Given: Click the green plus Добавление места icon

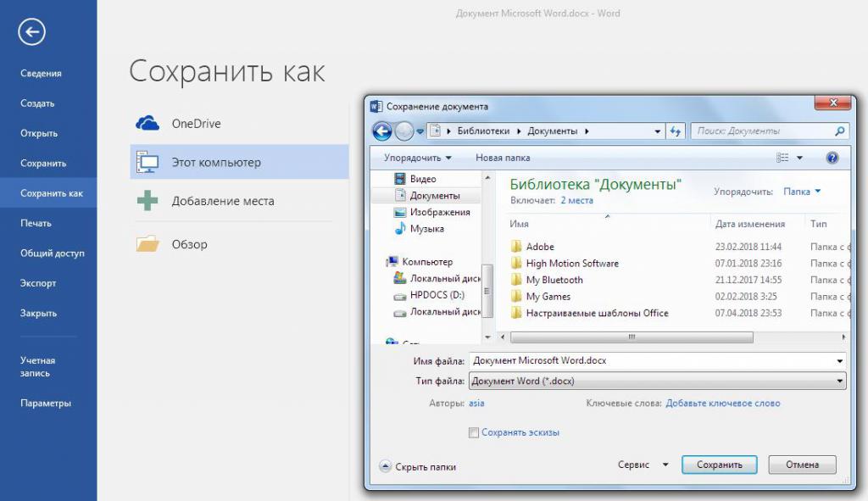Looking at the screenshot, I should (146, 201).
